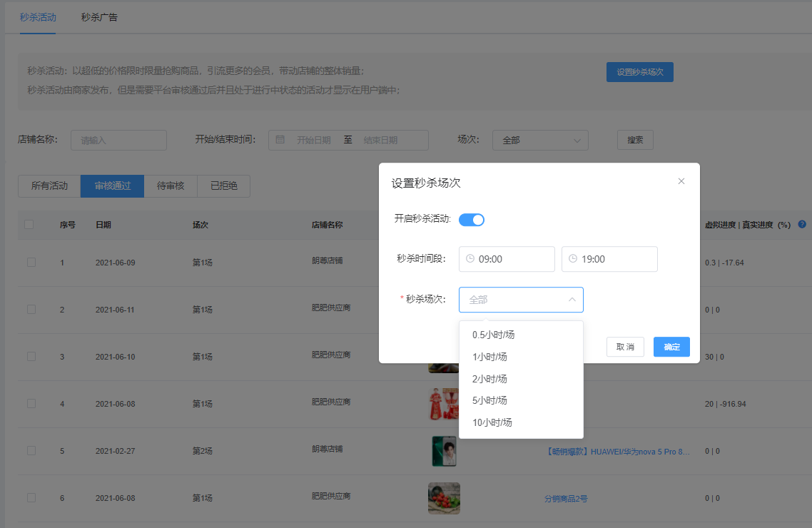Switch to the 秒杀广告 tab
Screen dimensions: 812x528
coord(99,17)
